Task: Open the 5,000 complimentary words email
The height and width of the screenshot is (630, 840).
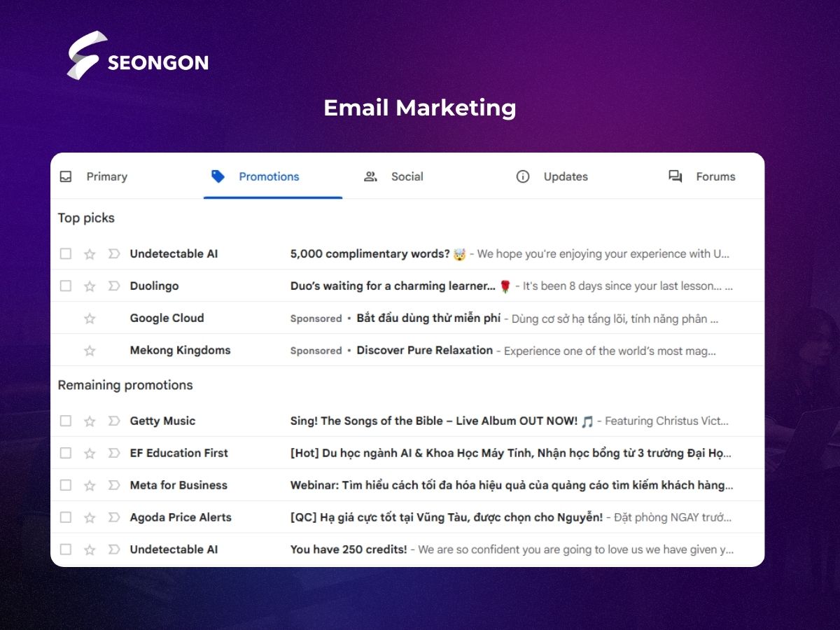Action: tap(407, 254)
